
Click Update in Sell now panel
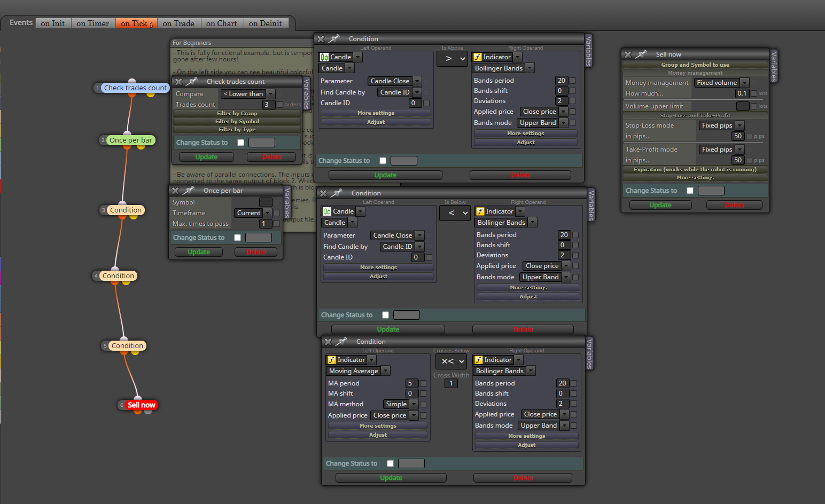660,205
